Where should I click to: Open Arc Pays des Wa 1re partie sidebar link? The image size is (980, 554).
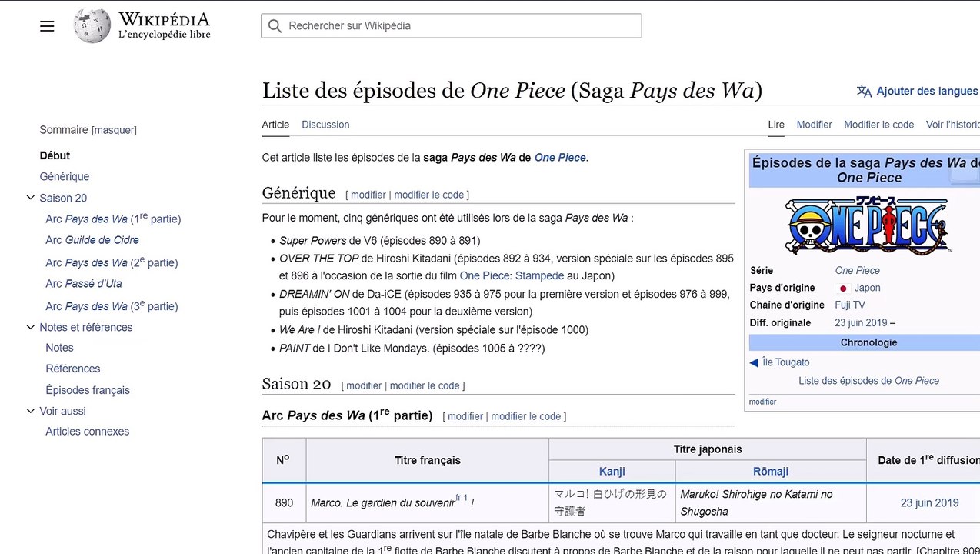[x=112, y=219]
